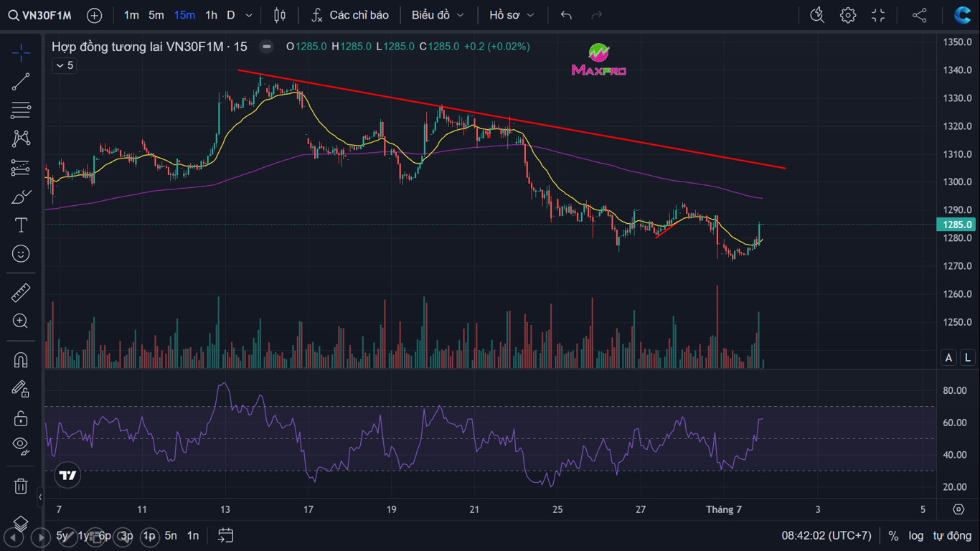Expand the collapsed indicators legend showing 5
The image size is (980, 551).
tap(64, 65)
